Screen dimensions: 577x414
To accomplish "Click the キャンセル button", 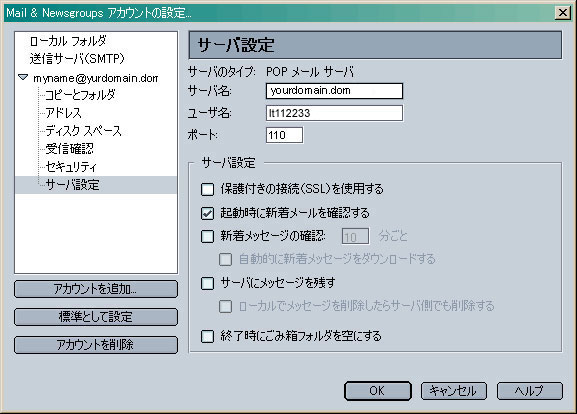I will (454, 391).
